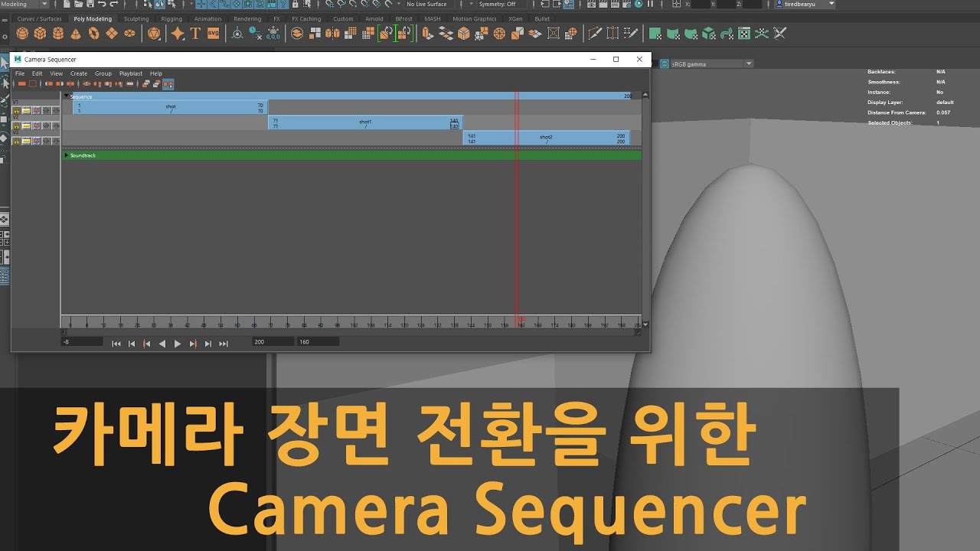This screenshot has height=551, width=980.
Task: Click the Open Scene folder icon
Action: [x=78, y=4]
